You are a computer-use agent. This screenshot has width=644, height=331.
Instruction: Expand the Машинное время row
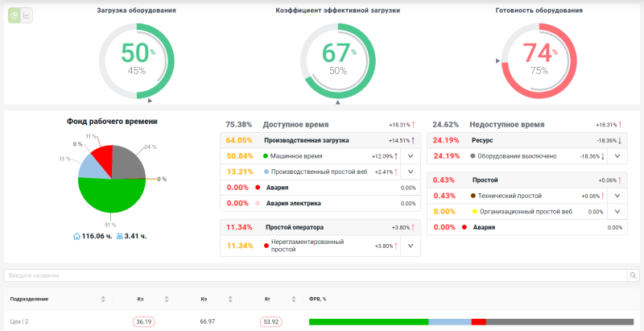[411, 156]
